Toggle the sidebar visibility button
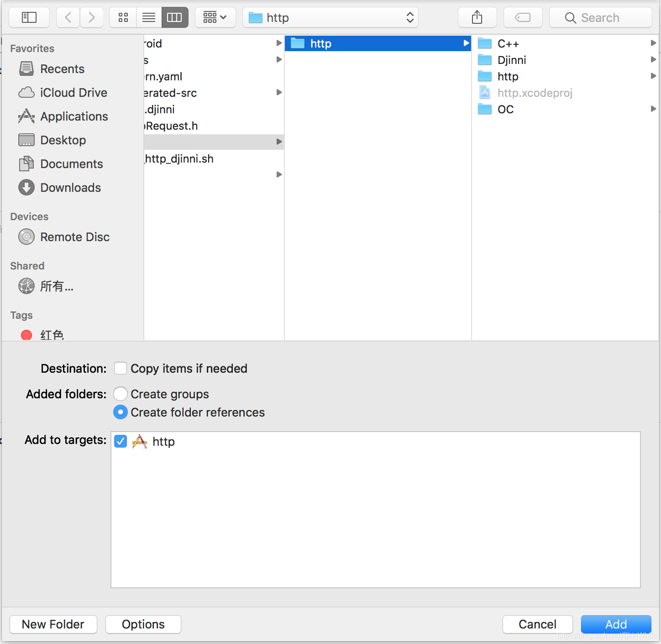This screenshot has width=661, height=644. (29, 17)
